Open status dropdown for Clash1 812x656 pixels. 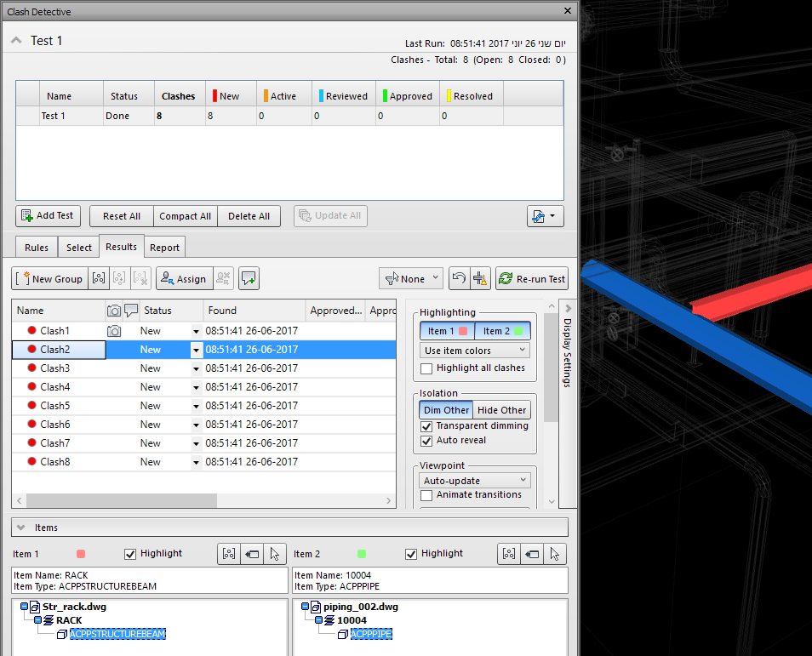pos(196,331)
